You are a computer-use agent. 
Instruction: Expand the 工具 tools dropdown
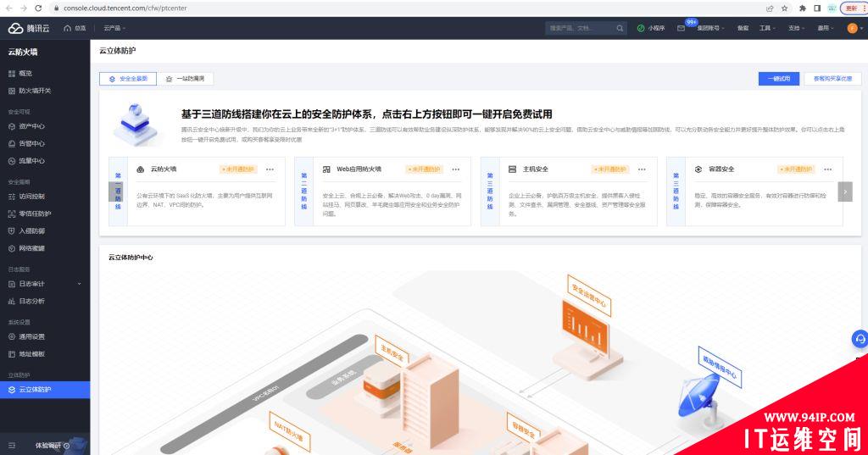click(x=767, y=28)
